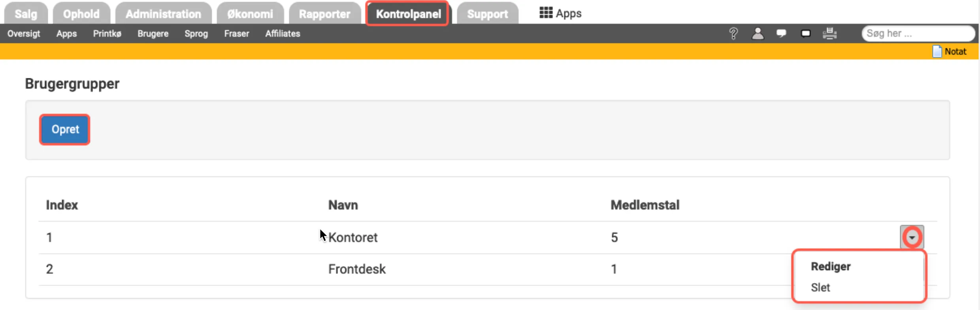Click the black-outlined message bubble icon

point(806,34)
